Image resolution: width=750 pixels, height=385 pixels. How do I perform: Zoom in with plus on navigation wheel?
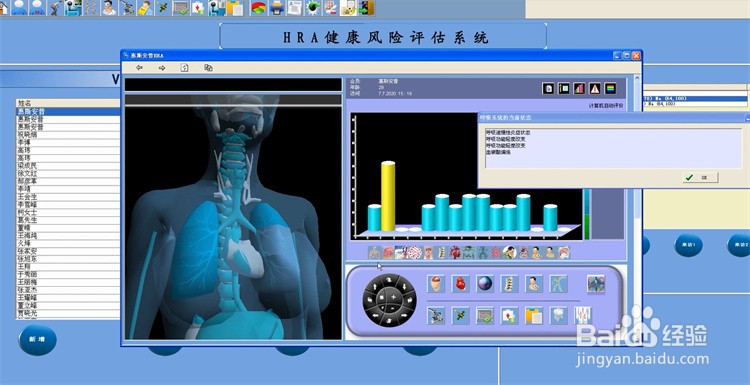tap(394, 297)
